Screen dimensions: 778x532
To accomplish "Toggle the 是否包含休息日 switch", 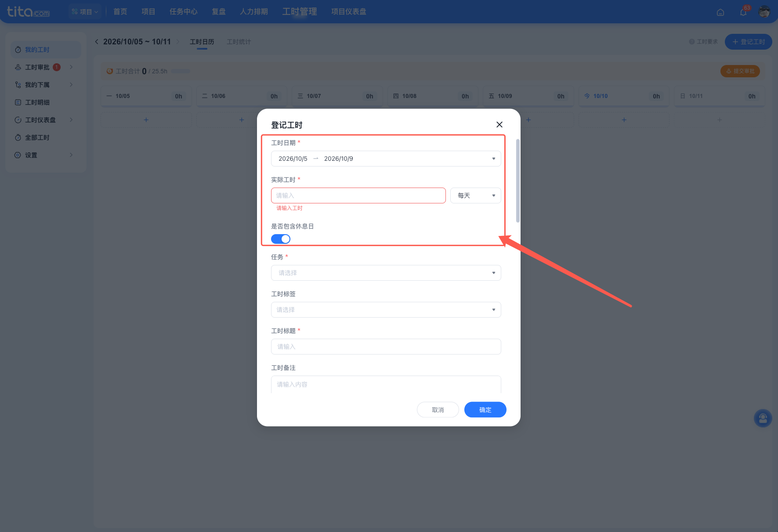I will (281, 239).
